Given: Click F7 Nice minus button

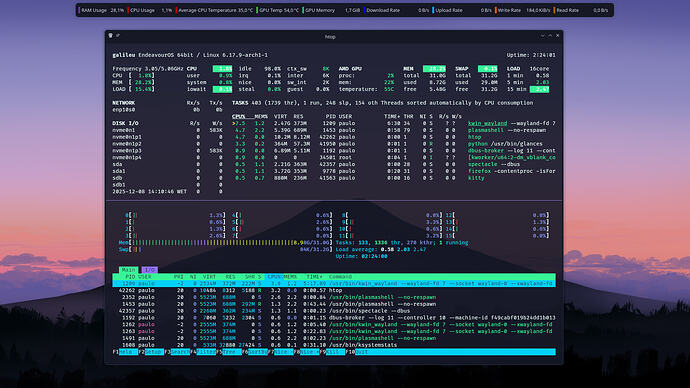Looking at the screenshot, I should pyautogui.click(x=281, y=352).
